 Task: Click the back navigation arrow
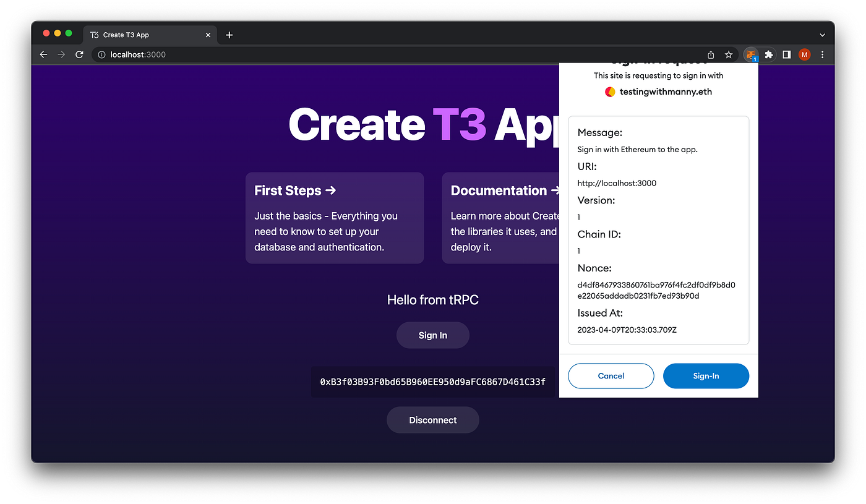coord(43,54)
